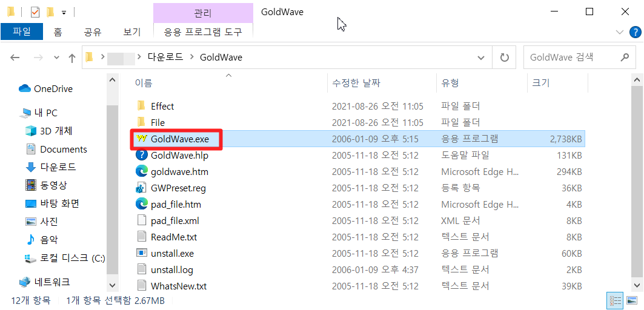The width and height of the screenshot is (644, 310).
Task: Click the forward navigation arrow
Action: [38, 58]
